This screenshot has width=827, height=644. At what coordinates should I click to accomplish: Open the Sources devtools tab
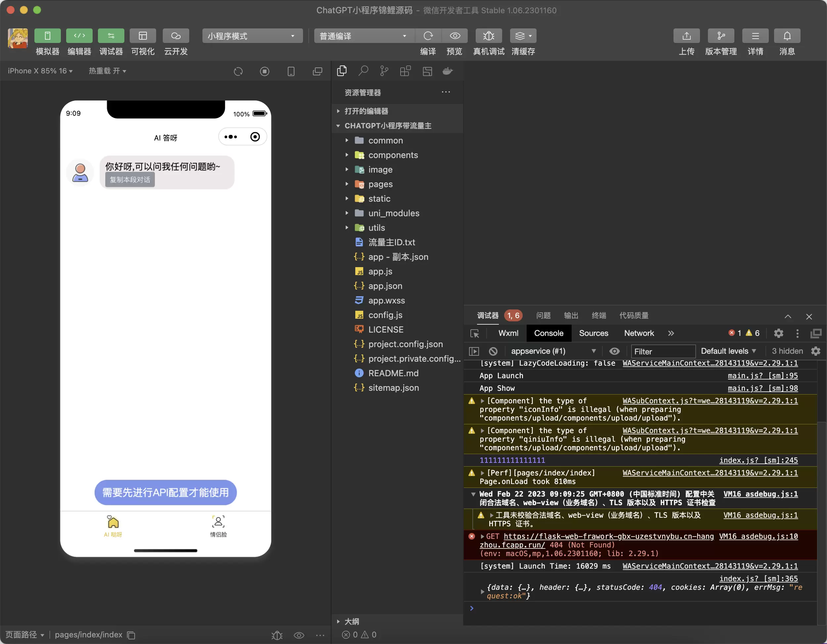click(x=593, y=333)
